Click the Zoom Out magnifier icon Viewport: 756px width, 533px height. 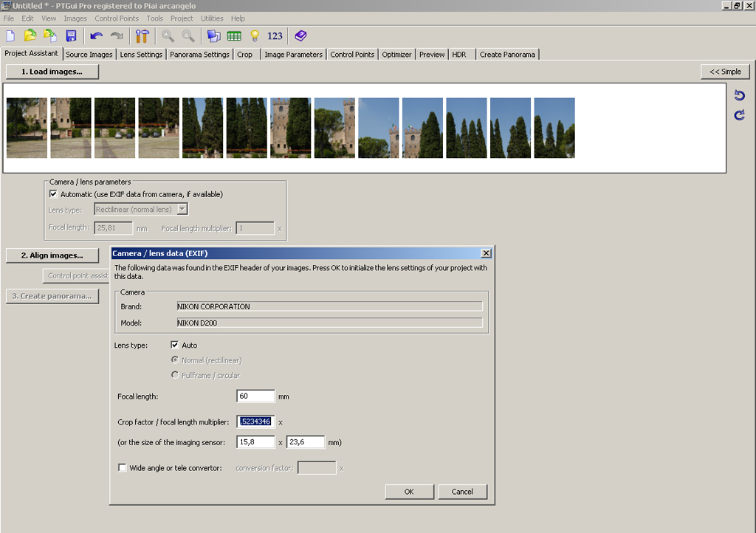pos(188,36)
